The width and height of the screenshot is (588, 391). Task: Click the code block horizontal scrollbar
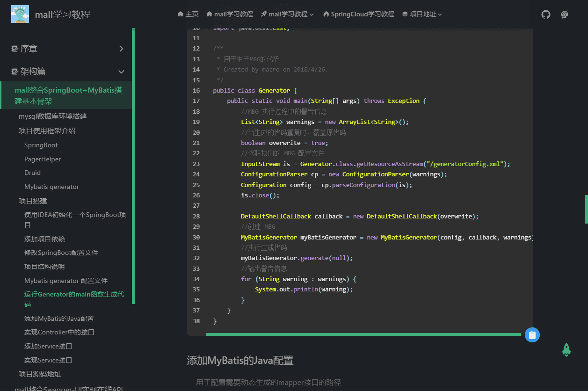(363, 334)
